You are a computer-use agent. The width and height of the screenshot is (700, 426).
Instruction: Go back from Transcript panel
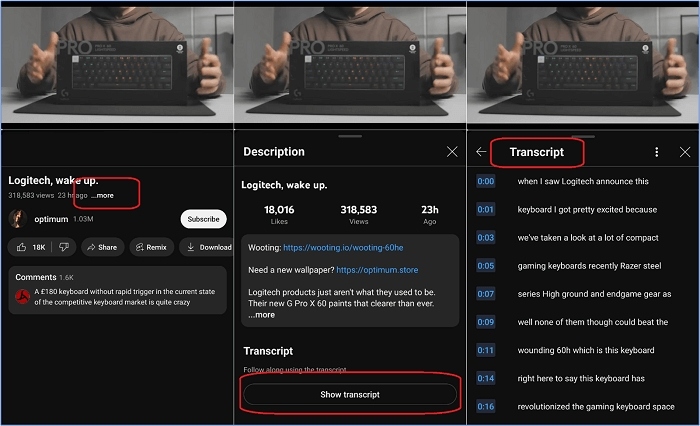pyautogui.click(x=481, y=152)
